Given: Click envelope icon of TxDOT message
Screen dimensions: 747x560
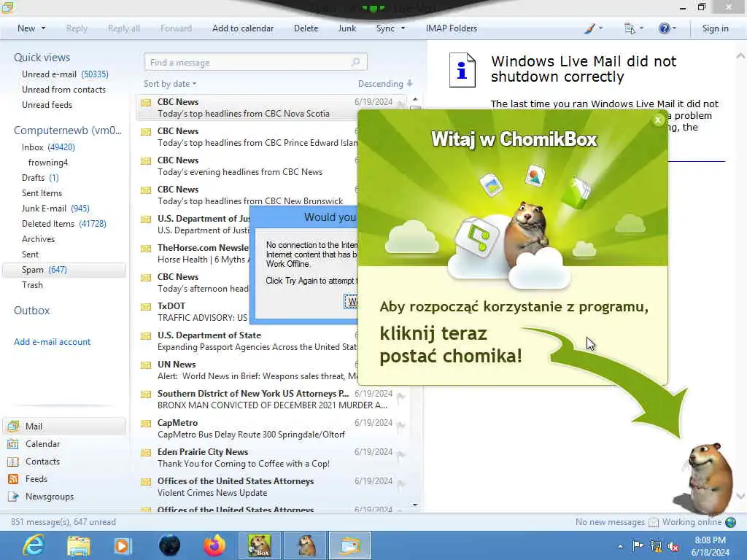Looking at the screenshot, I should 146,307.
